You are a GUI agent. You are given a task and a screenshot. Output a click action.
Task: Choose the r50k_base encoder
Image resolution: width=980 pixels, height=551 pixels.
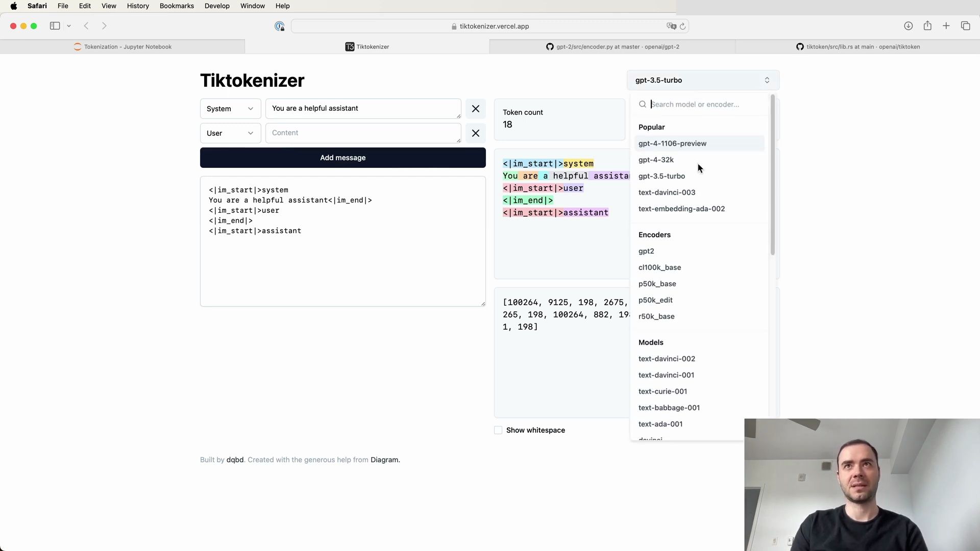point(699,316)
